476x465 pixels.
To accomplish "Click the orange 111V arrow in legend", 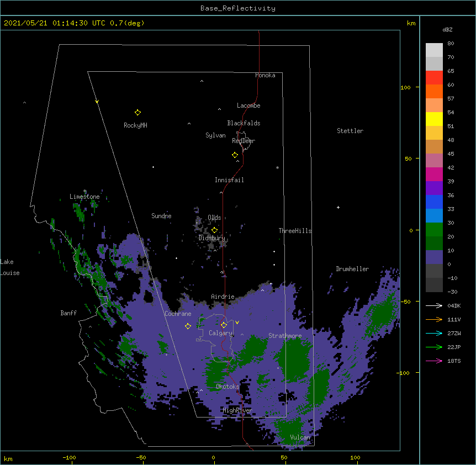I will click(434, 319).
